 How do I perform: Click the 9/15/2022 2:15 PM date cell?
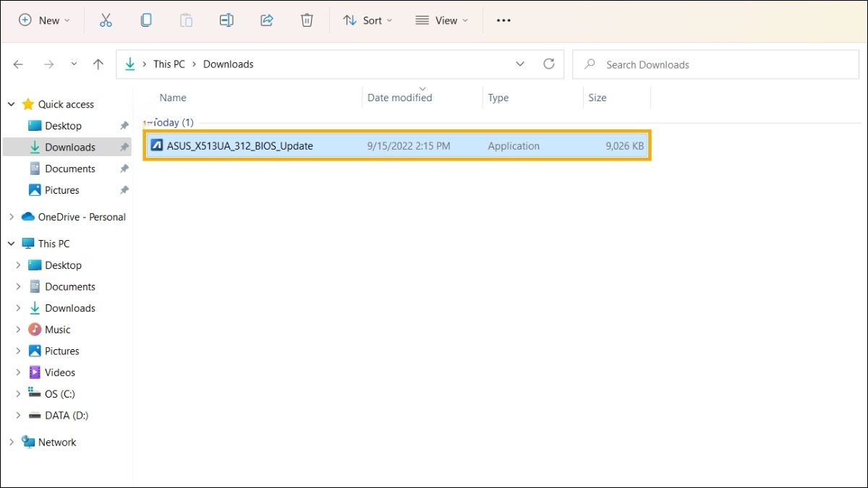pyautogui.click(x=409, y=145)
